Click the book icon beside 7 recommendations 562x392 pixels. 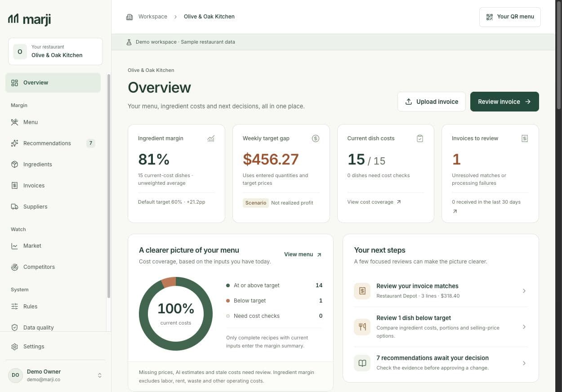pos(362,363)
